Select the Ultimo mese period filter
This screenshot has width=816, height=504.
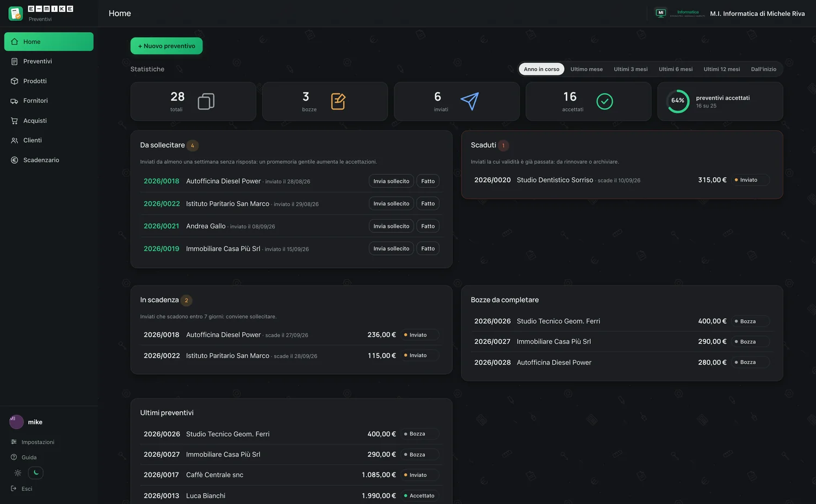point(586,69)
